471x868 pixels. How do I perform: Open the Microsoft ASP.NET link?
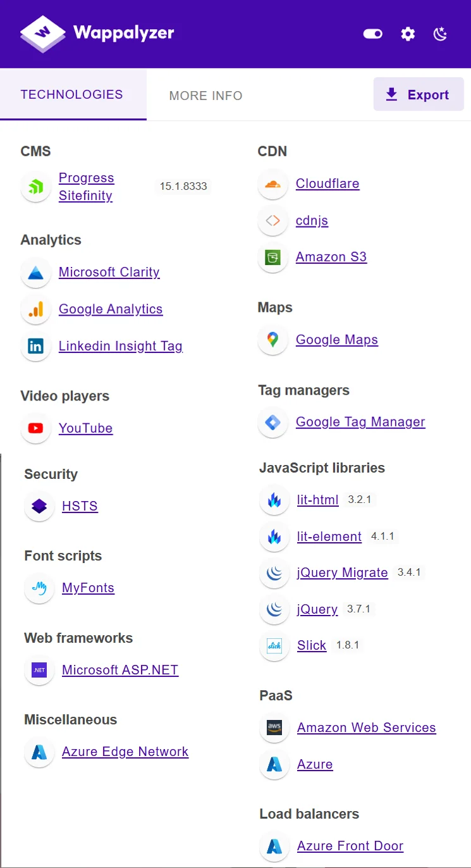click(120, 670)
